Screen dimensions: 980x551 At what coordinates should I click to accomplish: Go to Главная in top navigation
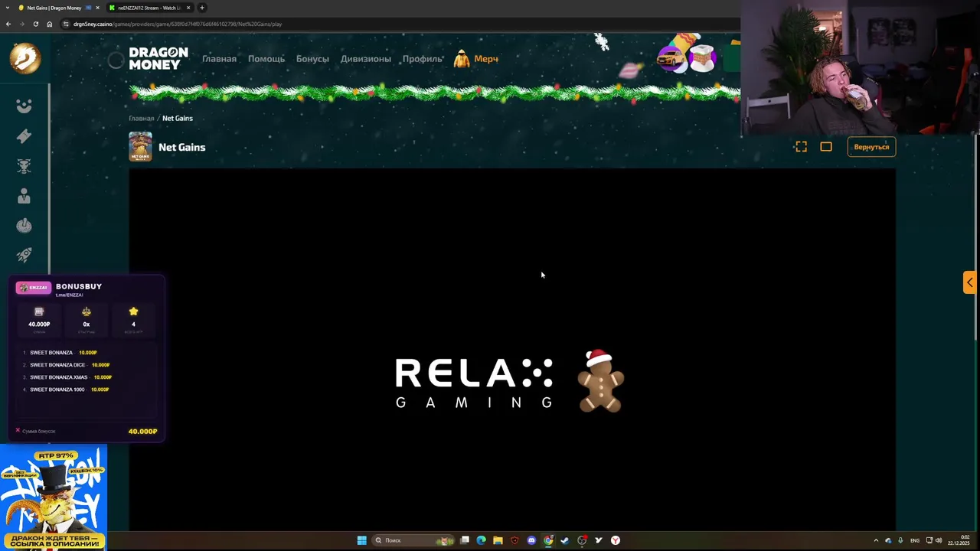(x=219, y=59)
